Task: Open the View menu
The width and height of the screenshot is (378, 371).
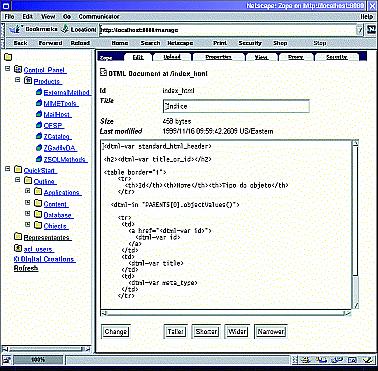Action: [x=48, y=16]
